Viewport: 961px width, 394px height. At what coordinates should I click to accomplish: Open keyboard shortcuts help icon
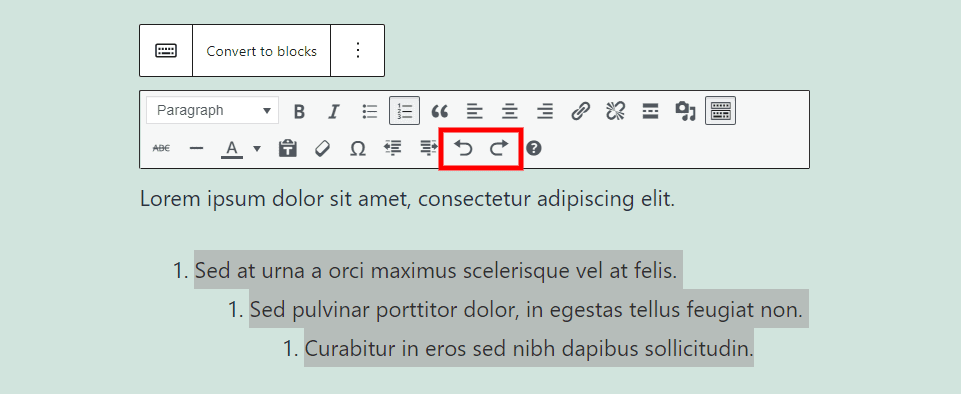534,148
